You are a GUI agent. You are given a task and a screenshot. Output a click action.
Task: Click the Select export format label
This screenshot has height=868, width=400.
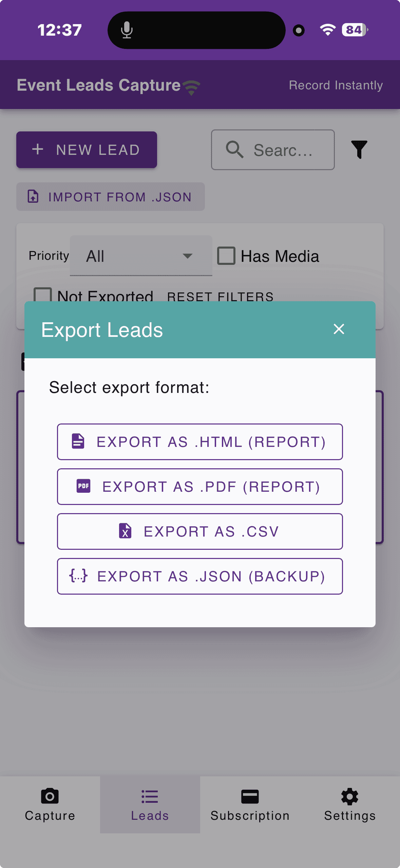pyautogui.click(x=129, y=387)
